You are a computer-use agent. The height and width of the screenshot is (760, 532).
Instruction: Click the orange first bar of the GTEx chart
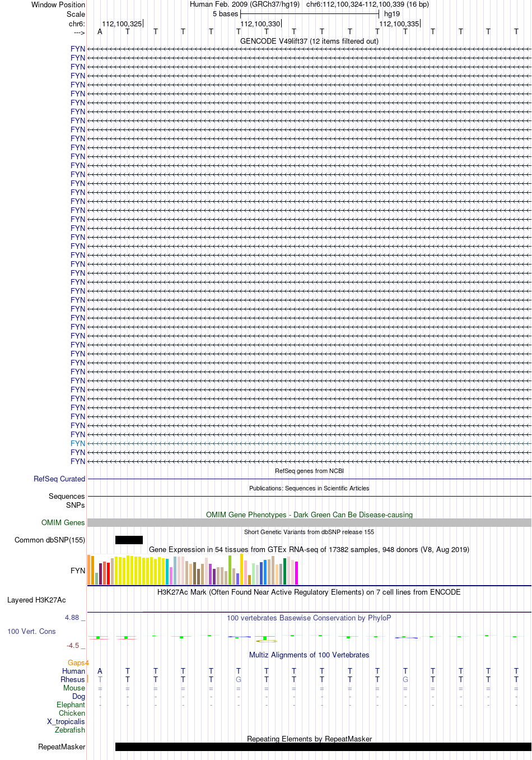[x=89, y=569]
